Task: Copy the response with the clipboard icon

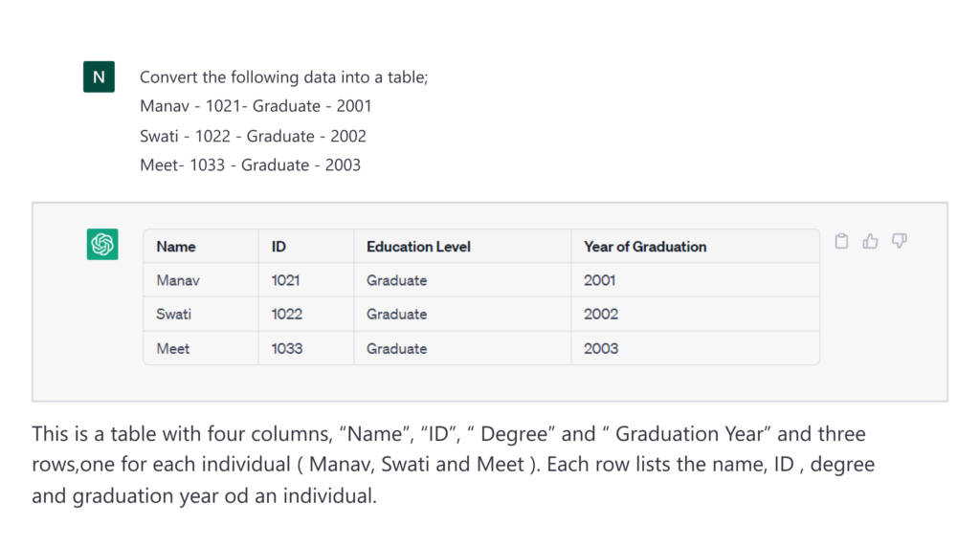Action: (x=841, y=241)
